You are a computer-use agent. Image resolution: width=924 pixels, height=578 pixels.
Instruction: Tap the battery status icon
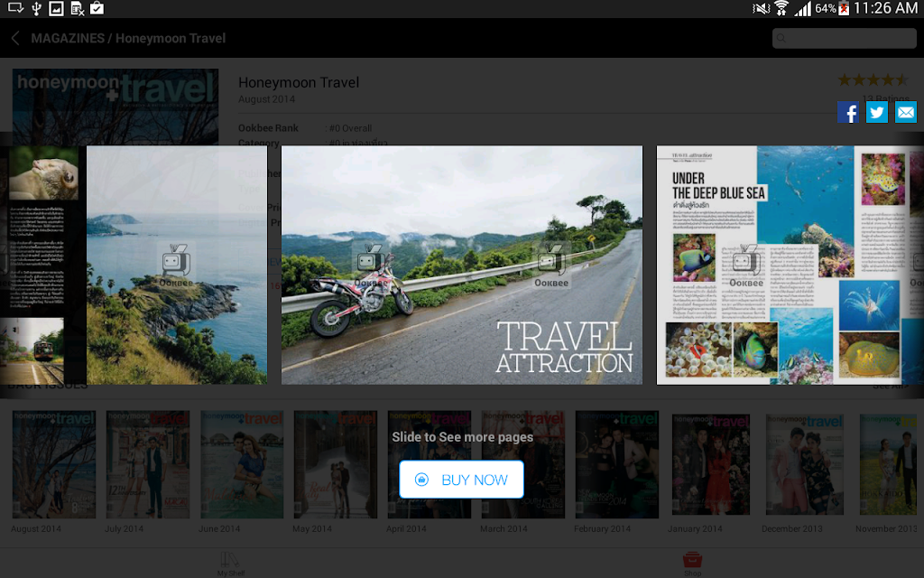[x=844, y=8]
